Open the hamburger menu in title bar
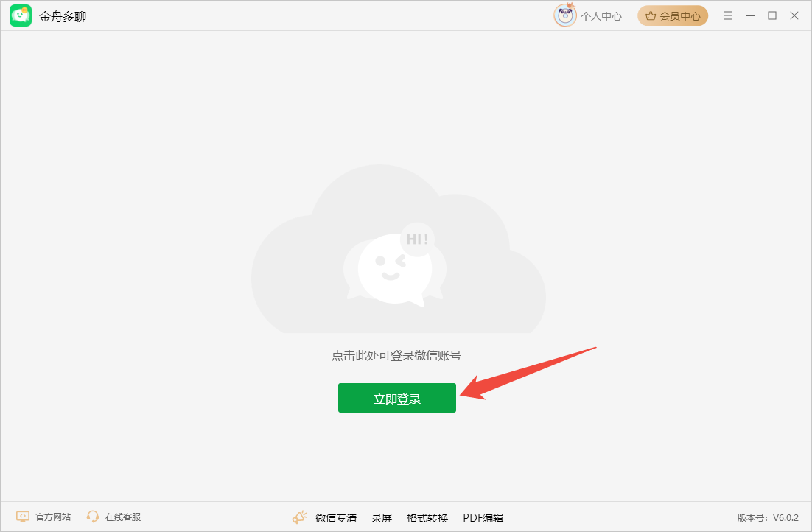This screenshot has height=532, width=812. click(728, 15)
